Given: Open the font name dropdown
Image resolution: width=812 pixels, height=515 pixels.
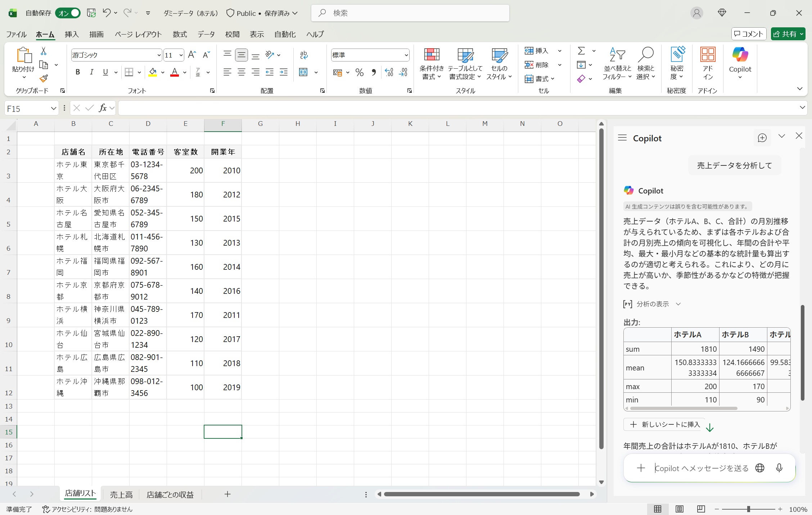Looking at the screenshot, I should (x=159, y=55).
